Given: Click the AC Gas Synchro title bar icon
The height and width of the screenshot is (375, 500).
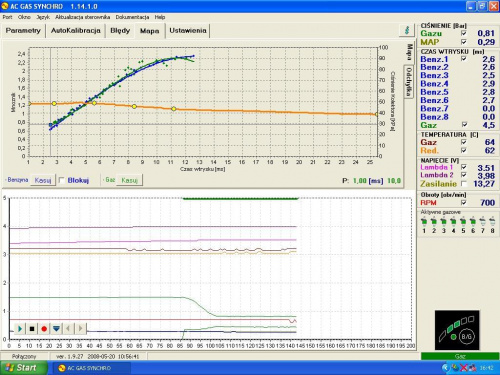Looking at the screenshot, I should tap(5, 6).
